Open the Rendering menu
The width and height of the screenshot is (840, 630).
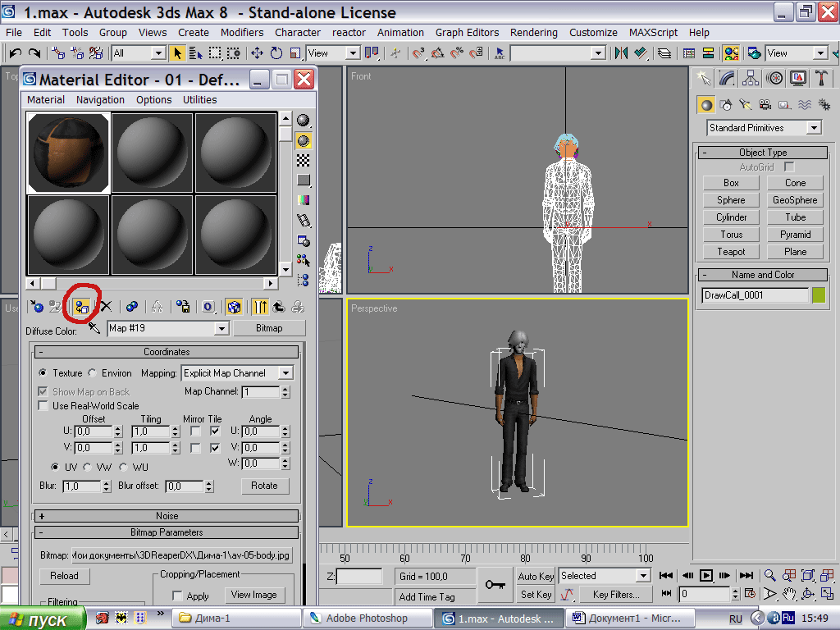pos(533,32)
